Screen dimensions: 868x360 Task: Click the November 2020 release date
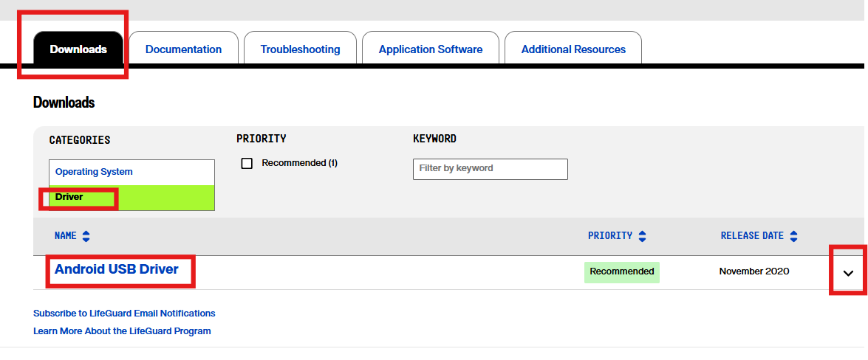coord(754,271)
